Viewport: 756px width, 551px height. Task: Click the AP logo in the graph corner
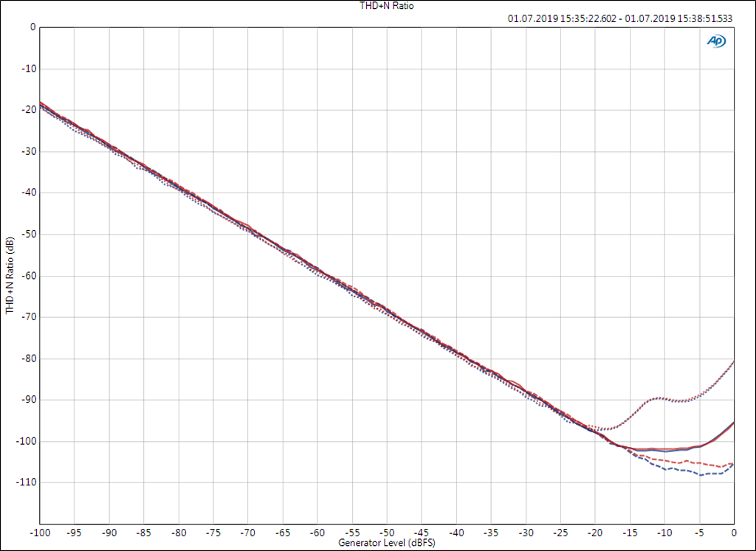(x=715, y=42)
